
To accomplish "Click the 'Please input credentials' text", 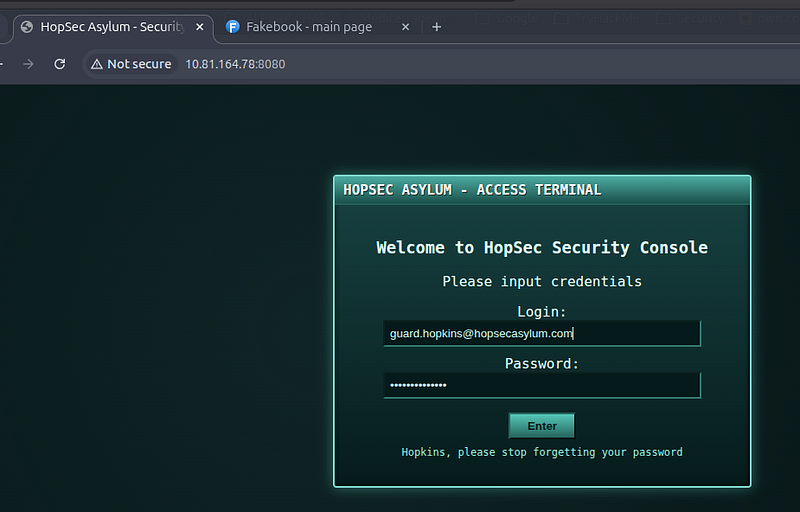I will pos(542,281).
